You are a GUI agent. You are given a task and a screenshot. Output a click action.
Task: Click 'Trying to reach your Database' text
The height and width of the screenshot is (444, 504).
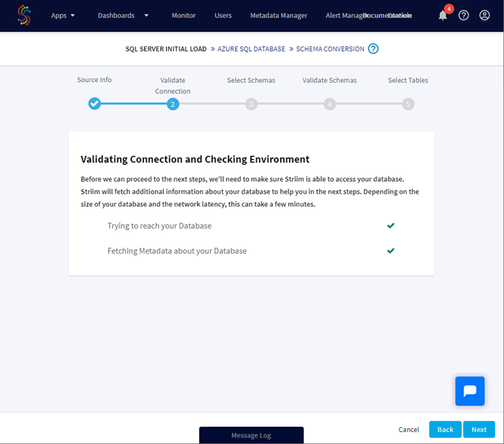pos(160,226)
